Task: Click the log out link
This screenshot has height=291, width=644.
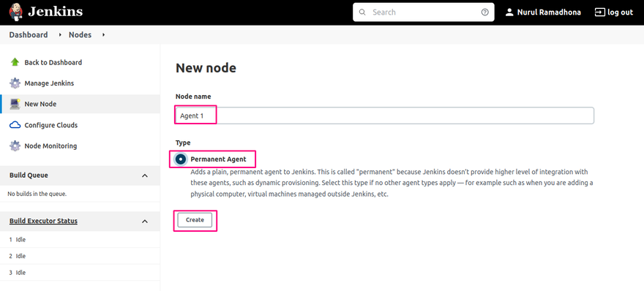Action: point(620,12)
